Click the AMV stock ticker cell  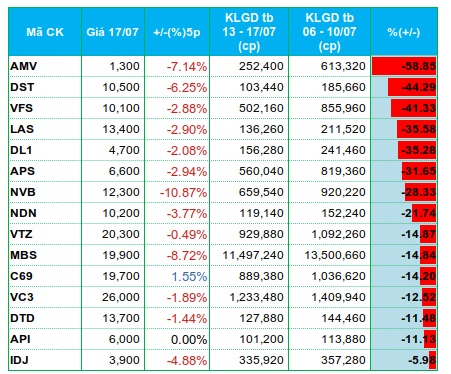click(45, 66)
